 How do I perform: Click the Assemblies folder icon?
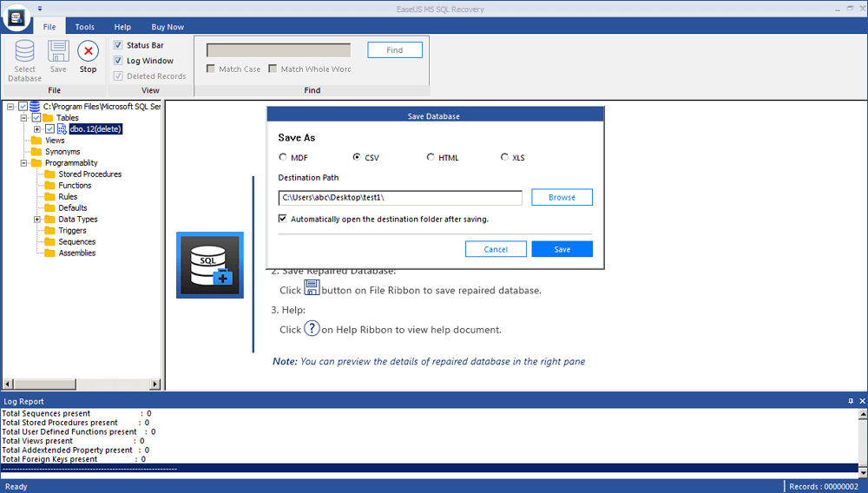point(49,253)
